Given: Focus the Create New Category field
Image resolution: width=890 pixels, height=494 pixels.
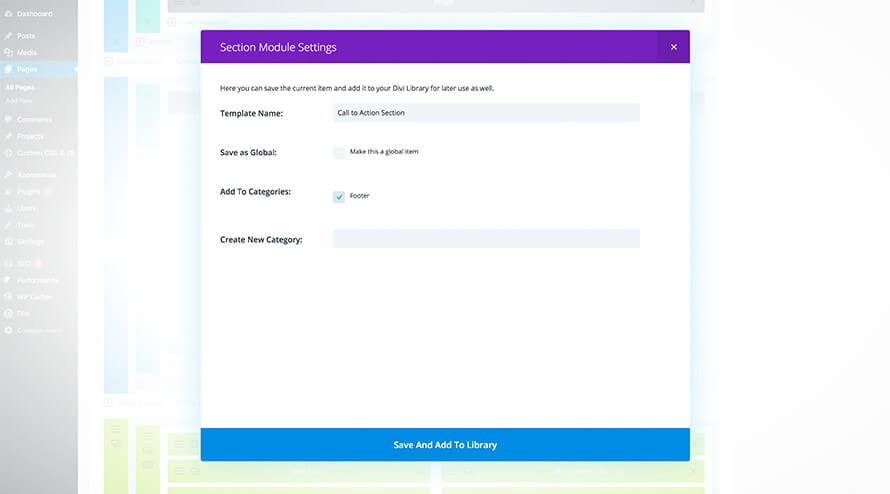Looking at the screenshot, I should [485, 239].
